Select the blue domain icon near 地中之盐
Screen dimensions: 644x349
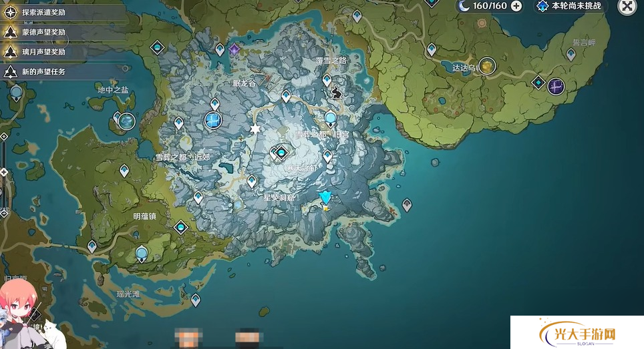[x=126, y=121]
